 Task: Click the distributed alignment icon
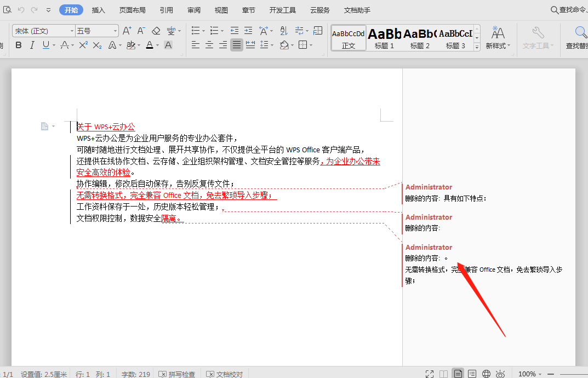coord(250,45)
